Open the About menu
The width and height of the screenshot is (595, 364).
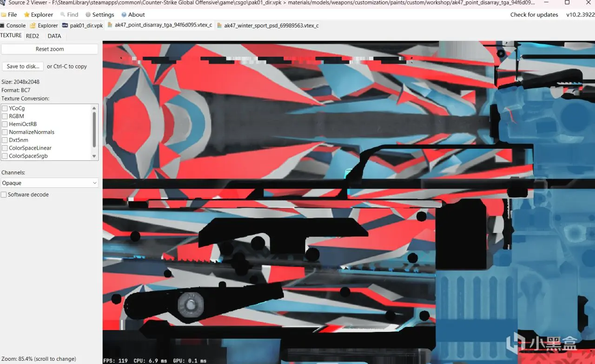133,14
